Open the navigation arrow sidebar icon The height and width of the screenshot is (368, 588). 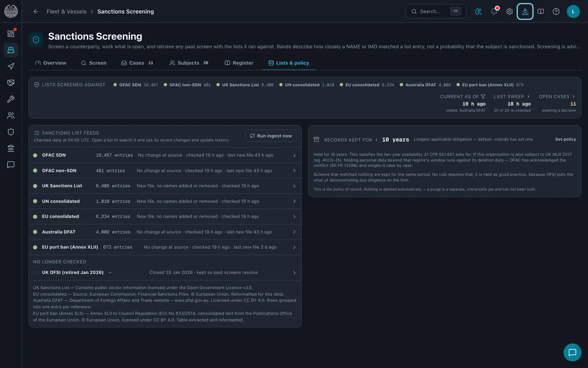point(11,66)
